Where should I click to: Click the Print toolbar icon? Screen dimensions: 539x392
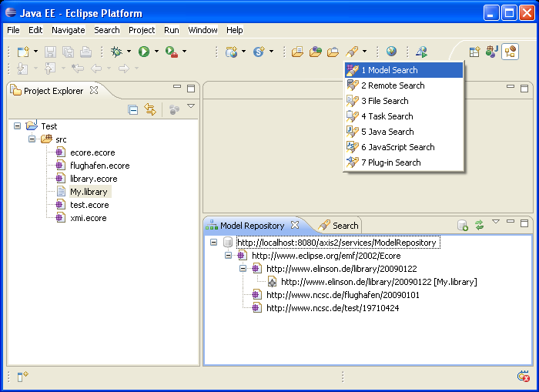[x=85, y=52]
